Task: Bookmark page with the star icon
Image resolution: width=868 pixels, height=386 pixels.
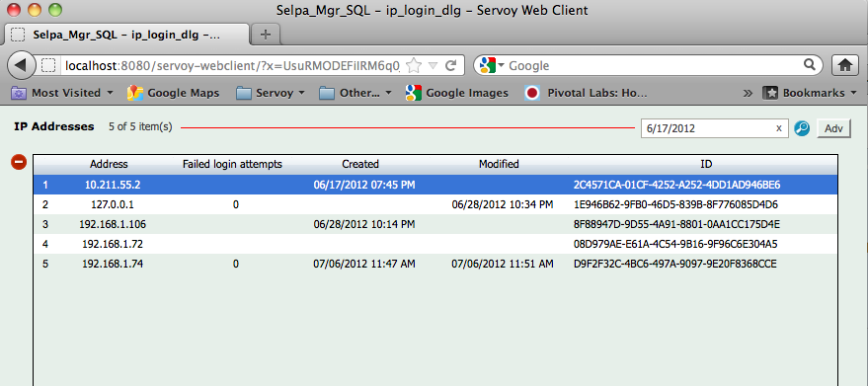Action: click(414, 65)
